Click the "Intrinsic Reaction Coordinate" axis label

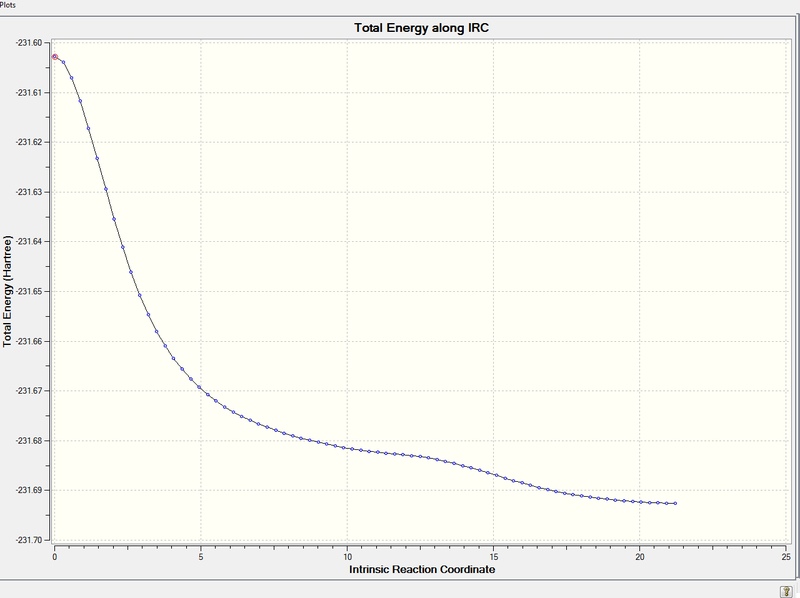[x=422, y=569]
